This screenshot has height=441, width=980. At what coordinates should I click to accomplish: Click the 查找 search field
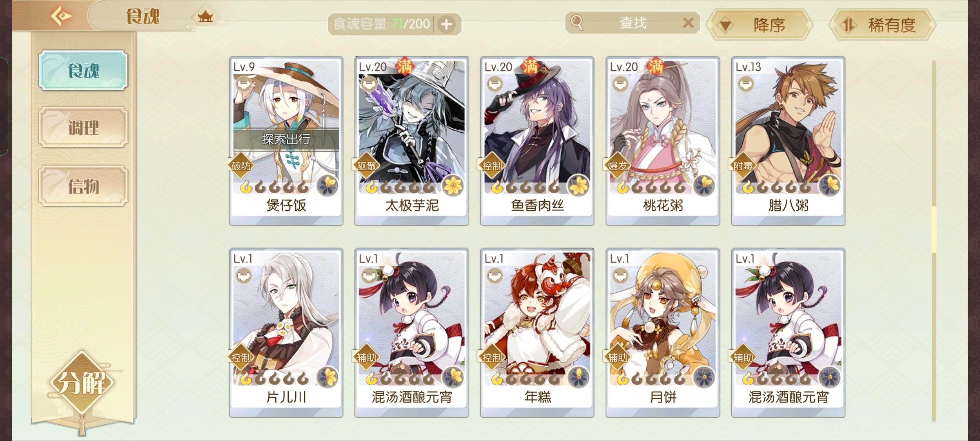633,22
